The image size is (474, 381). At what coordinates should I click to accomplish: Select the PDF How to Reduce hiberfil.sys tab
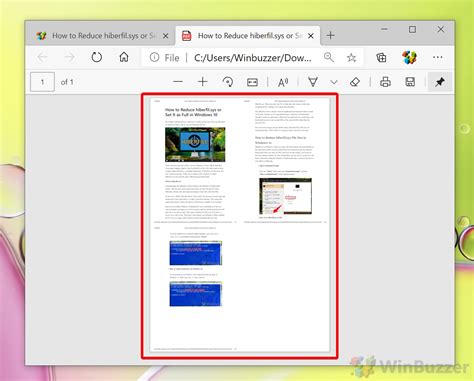pos(249,36)
